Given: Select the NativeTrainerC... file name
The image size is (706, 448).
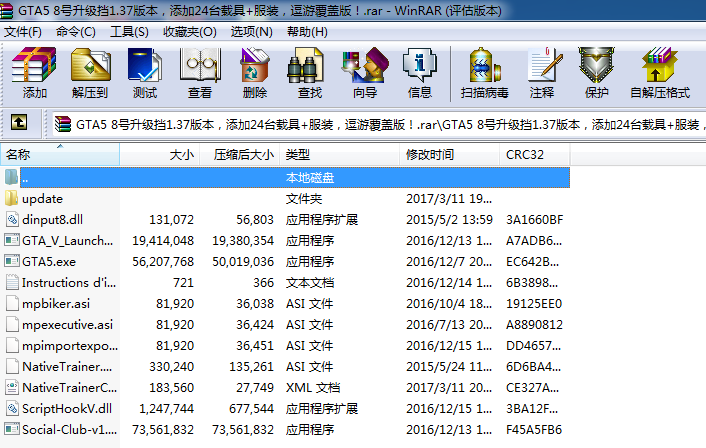Looking at the screenshot, I should (x=69, y=388).
